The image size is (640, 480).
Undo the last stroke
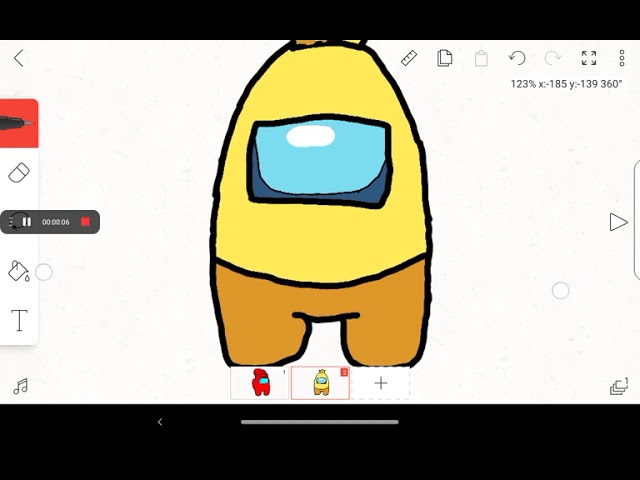[x=517, y=58]
